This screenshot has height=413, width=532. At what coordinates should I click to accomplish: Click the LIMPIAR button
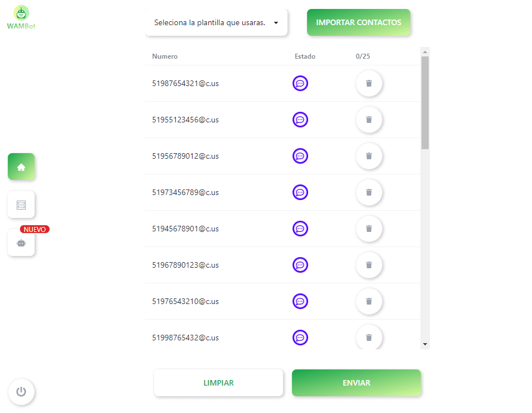(218, 383)
